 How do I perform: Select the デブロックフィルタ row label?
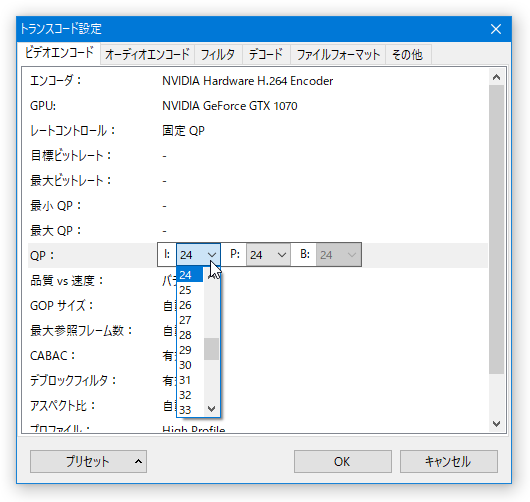(x=73, y=381)
